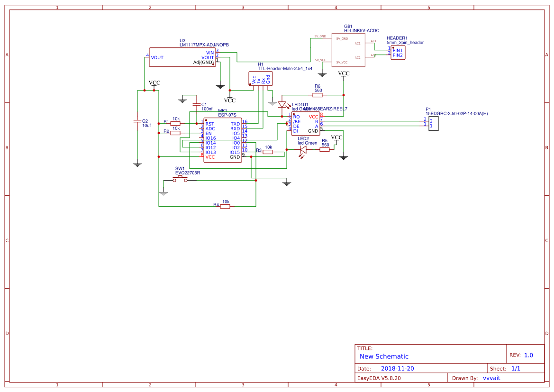Select the C2 10uf capacitor symbol
Viewport: 554px width, 392px height.
(137, 120)
